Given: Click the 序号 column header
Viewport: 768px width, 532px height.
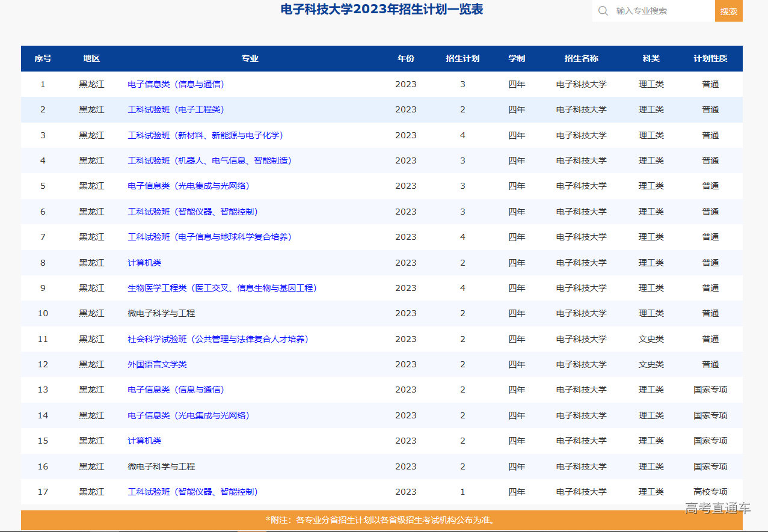Looking at the screenshot, I should (x=42, y=58).
